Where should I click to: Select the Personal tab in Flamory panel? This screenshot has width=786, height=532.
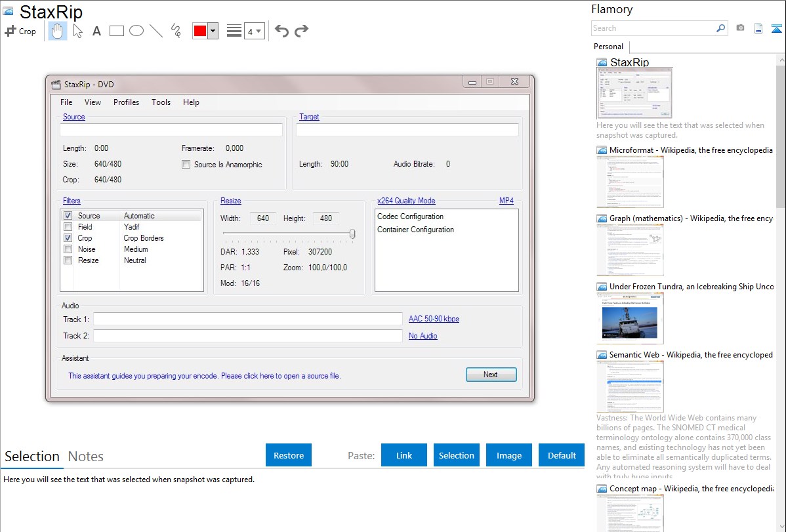click(x=609, y=47)
